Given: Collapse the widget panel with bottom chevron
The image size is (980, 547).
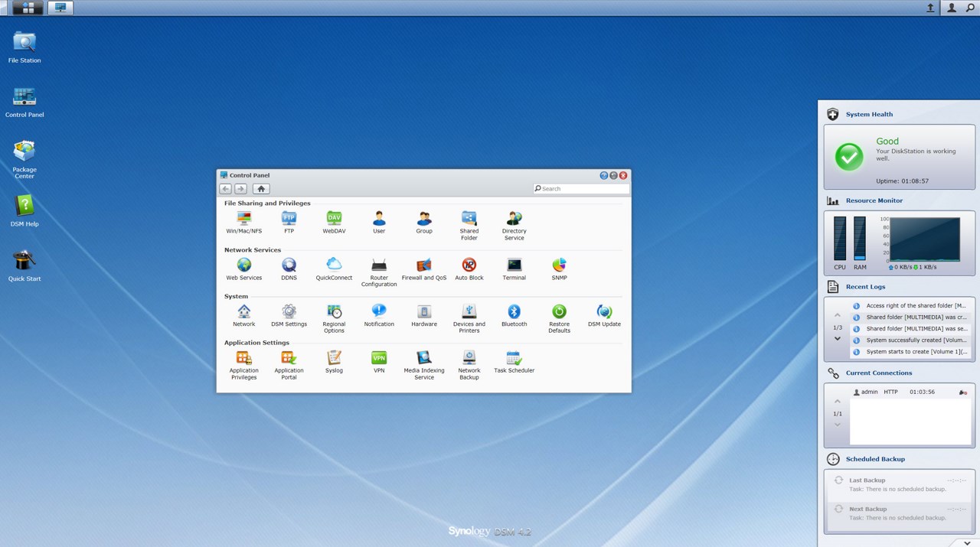Looking at the screenshot, I should tap(968, 542).
